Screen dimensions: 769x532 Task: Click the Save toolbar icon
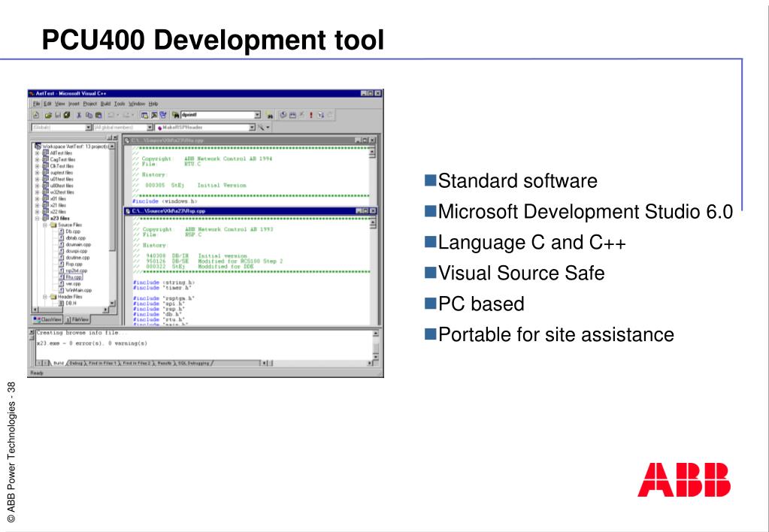[57, 115]
